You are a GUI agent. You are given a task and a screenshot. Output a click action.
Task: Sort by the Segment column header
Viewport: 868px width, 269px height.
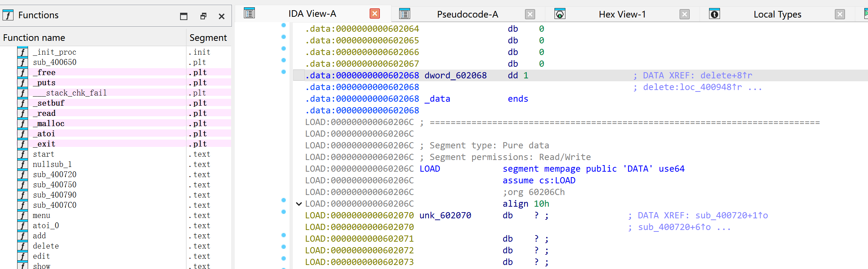point(209,38)
